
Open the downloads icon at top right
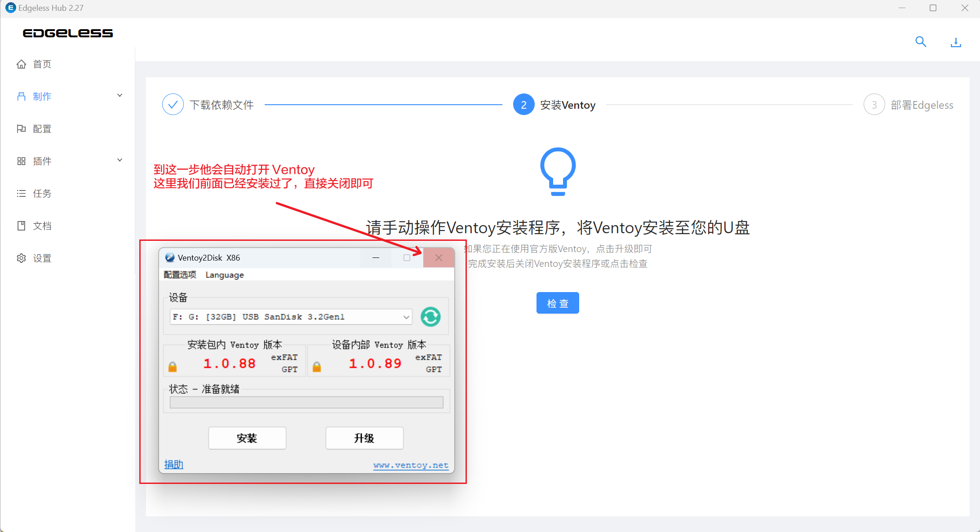click(956, 42)
